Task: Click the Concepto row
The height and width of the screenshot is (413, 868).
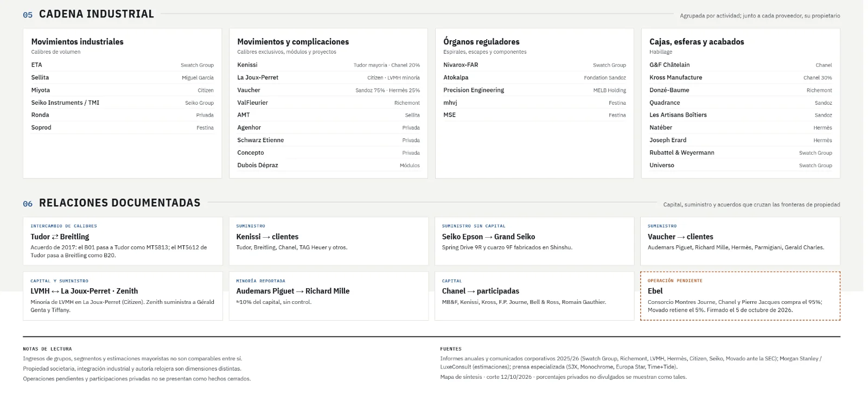Action: tap(328, 153)
